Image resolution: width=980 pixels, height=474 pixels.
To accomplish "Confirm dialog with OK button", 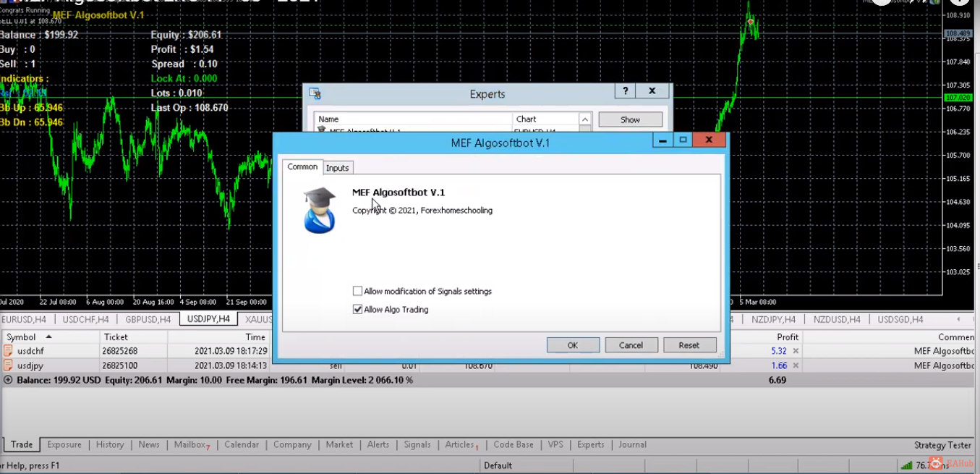I will (573, 345).
